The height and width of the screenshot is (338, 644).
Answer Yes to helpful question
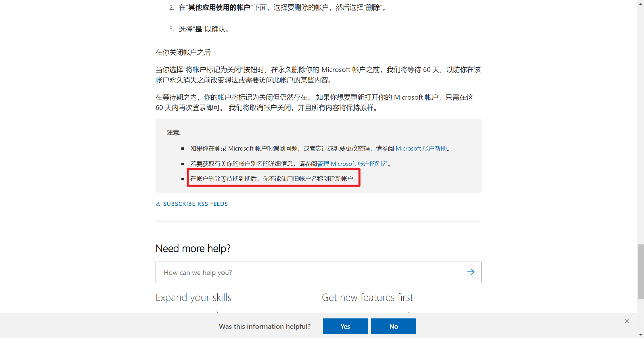coord(345,326)
